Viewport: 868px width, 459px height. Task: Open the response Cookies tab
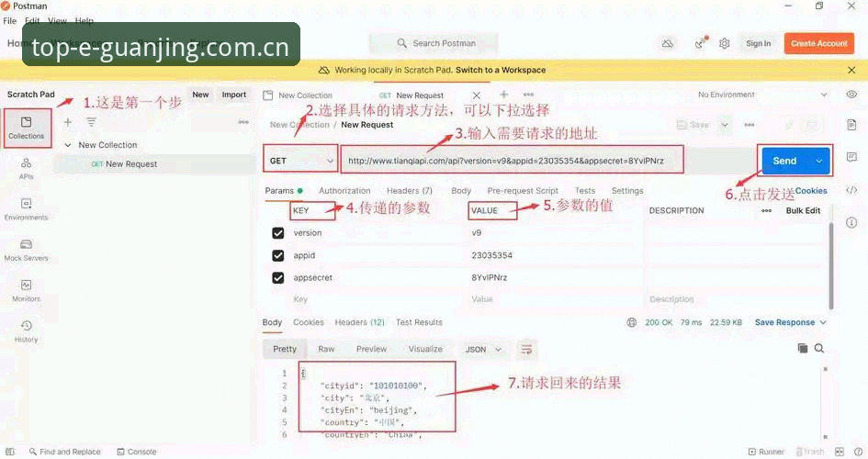coord(309,322)
